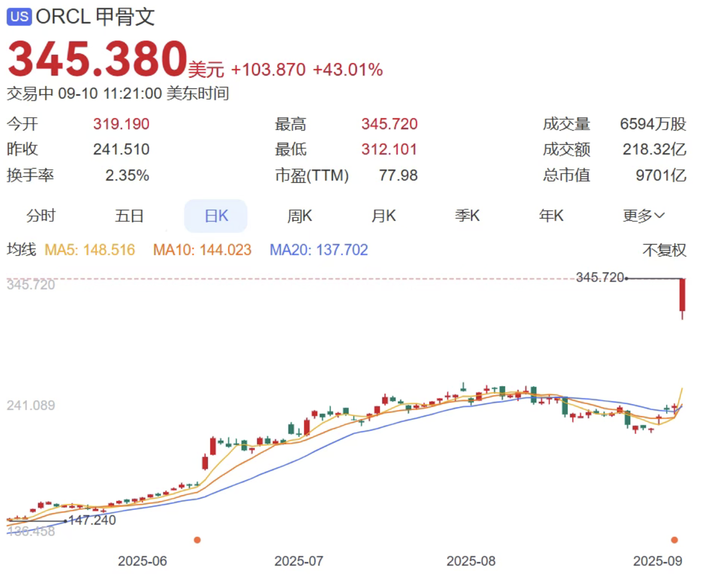Click the 成交量 value 6594万股
The image size is (704, 588).
pyautogui.click(x=653, y=124)
